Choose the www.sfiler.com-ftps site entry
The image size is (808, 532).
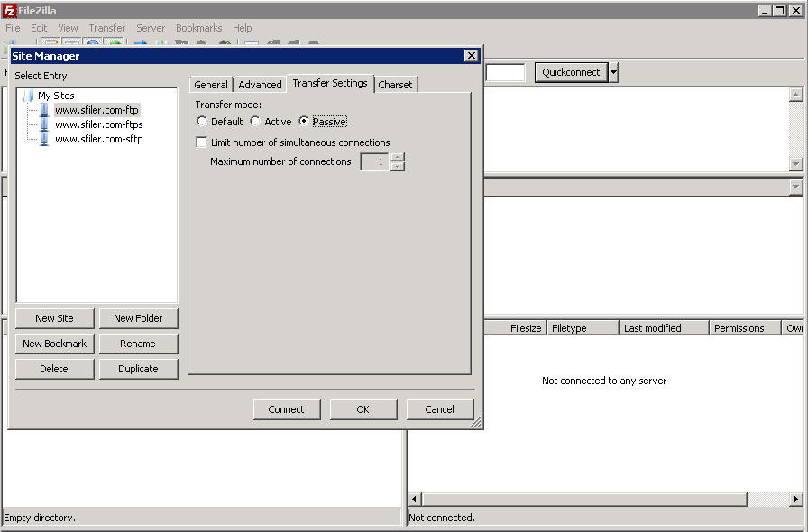[99, 124]
